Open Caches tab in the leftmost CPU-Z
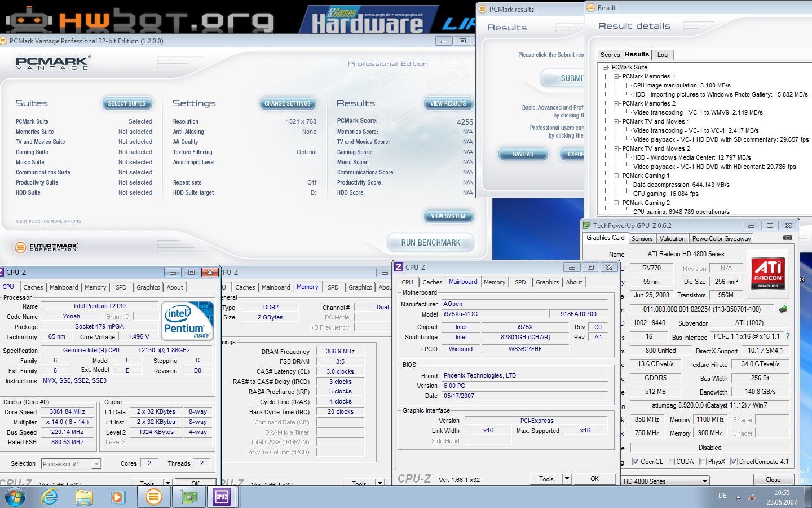This screenshot has width=812, height=508. click(33, 287)
